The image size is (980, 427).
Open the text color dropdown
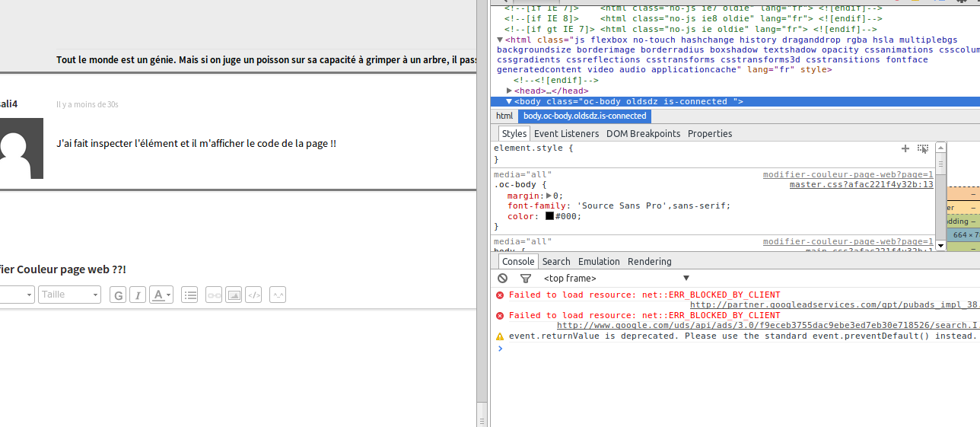point(161,295)
